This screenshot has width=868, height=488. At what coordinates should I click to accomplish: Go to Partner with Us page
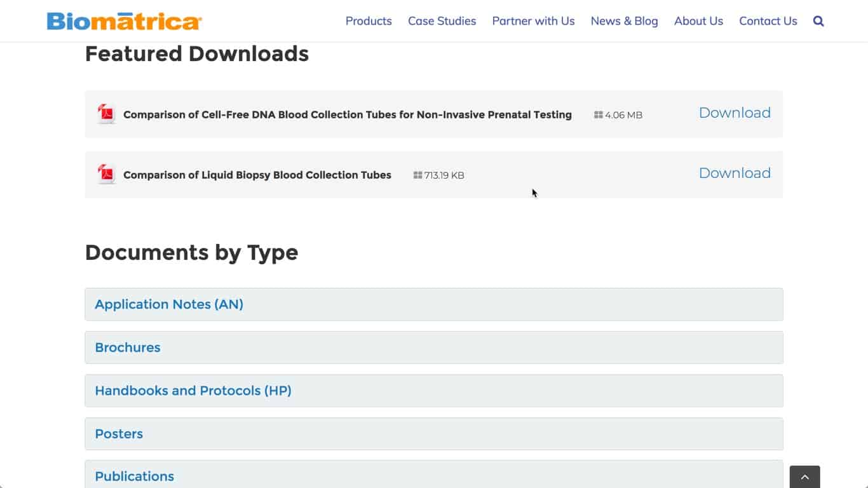533,21
